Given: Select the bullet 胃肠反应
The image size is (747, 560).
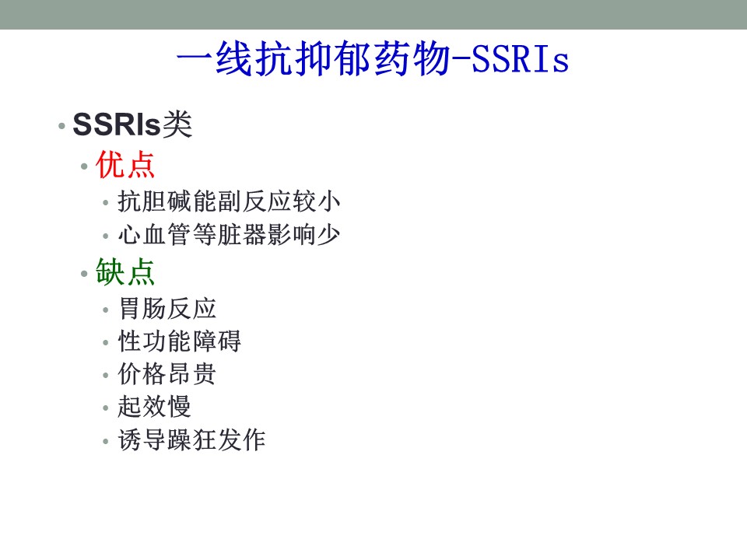Looking at the screenshot, I should point(167,308).
